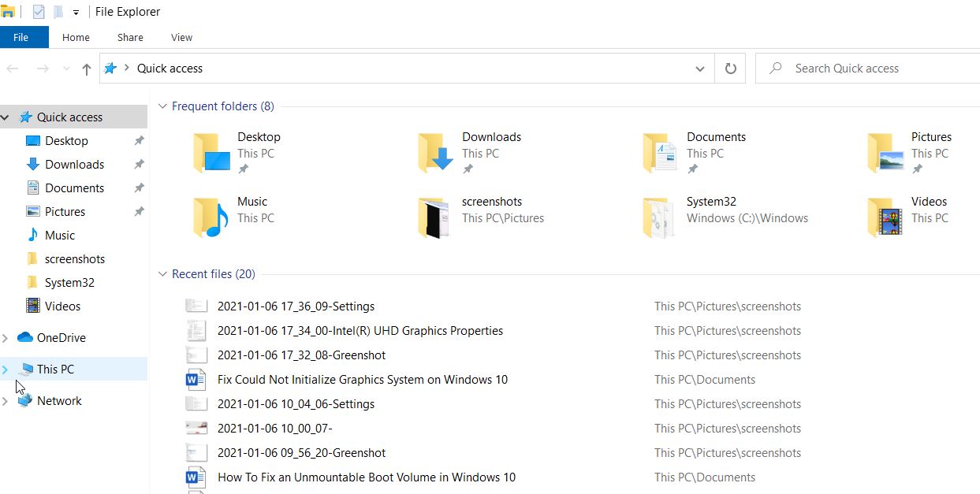Screen dimensions: 980x494
Task: Go up one level with the Up arrow
Action: (87, 69)
